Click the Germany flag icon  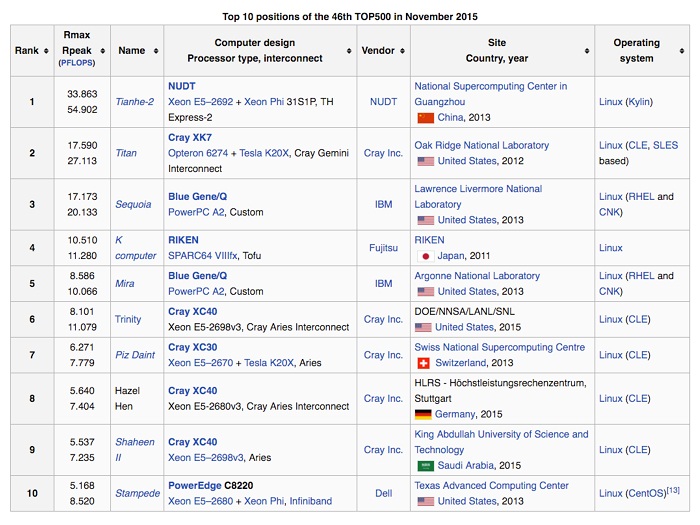(423, 414)
